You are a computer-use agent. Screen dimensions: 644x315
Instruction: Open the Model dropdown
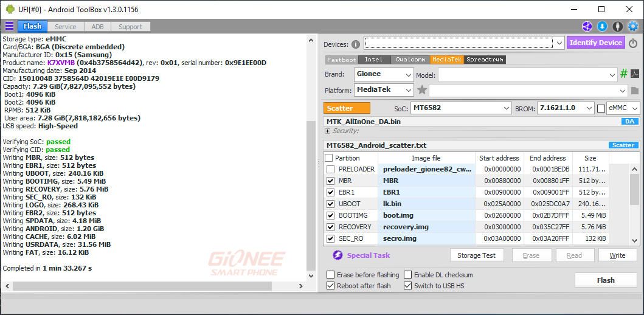point(527,75)
